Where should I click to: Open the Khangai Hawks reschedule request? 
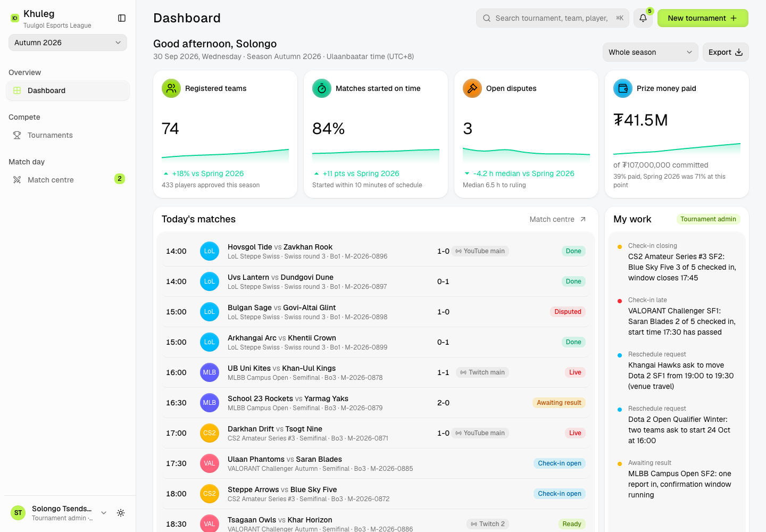677,370
